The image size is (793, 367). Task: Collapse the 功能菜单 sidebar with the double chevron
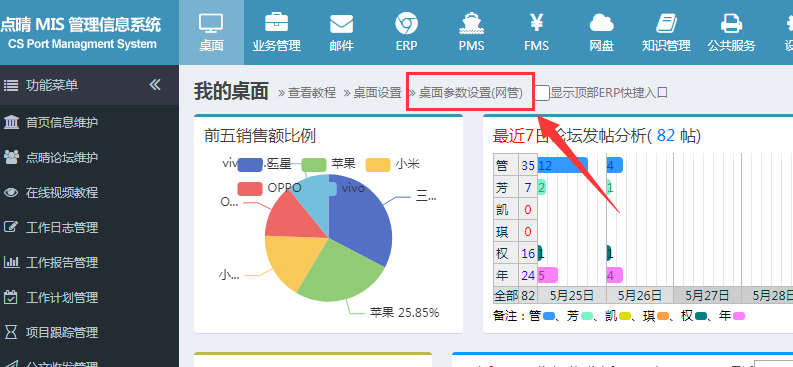[155, 85]
